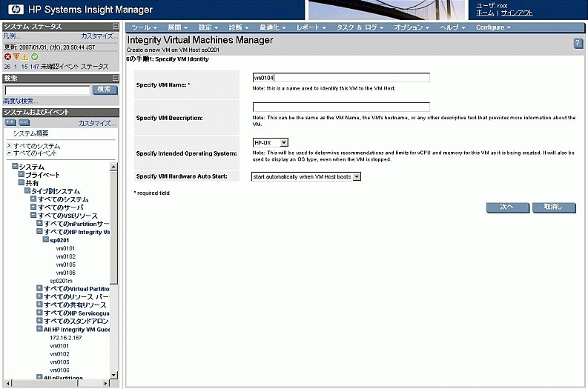
Task: Select 172.16.2.167 in the tree
Action: tap(66, 338)
